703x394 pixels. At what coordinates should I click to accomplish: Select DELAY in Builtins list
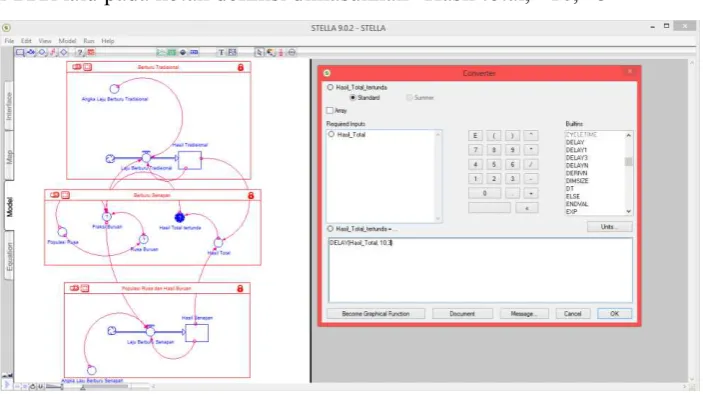coord(575,142)
